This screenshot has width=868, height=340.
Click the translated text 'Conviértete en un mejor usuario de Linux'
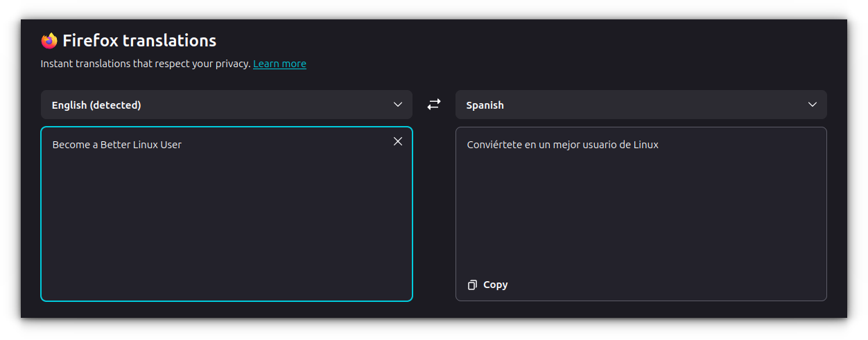coord(563,145)
